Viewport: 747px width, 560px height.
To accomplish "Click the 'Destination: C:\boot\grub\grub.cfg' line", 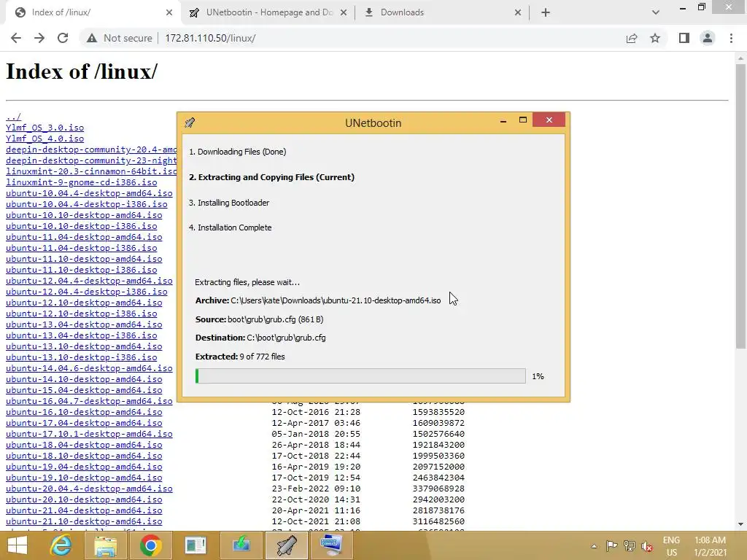I will [260, 338].
